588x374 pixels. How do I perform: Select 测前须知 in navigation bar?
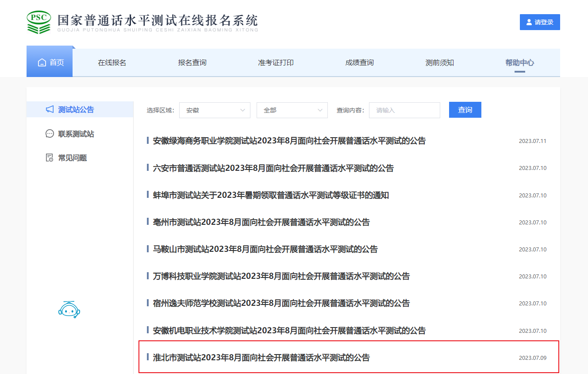pyautogui.click(x=439, y=63)
